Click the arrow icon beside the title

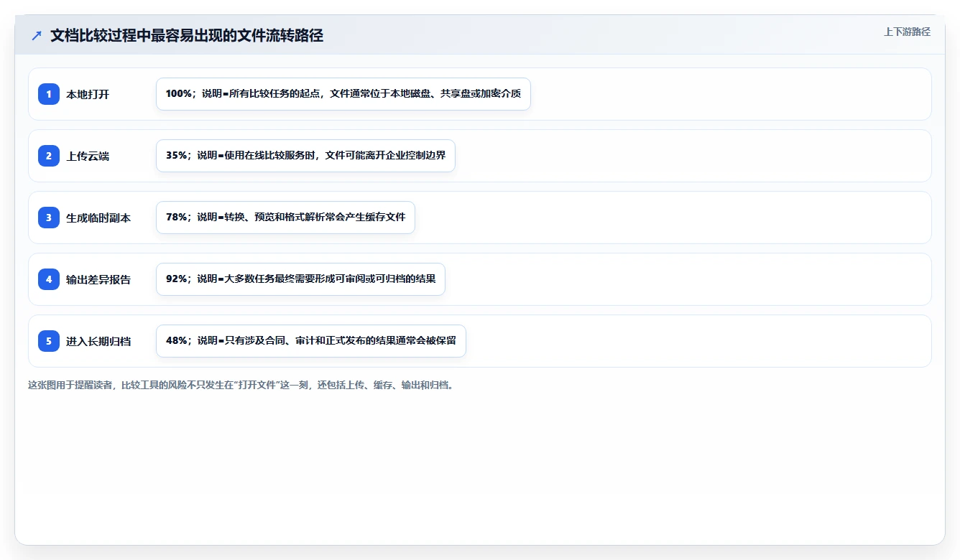coord(37,36)
